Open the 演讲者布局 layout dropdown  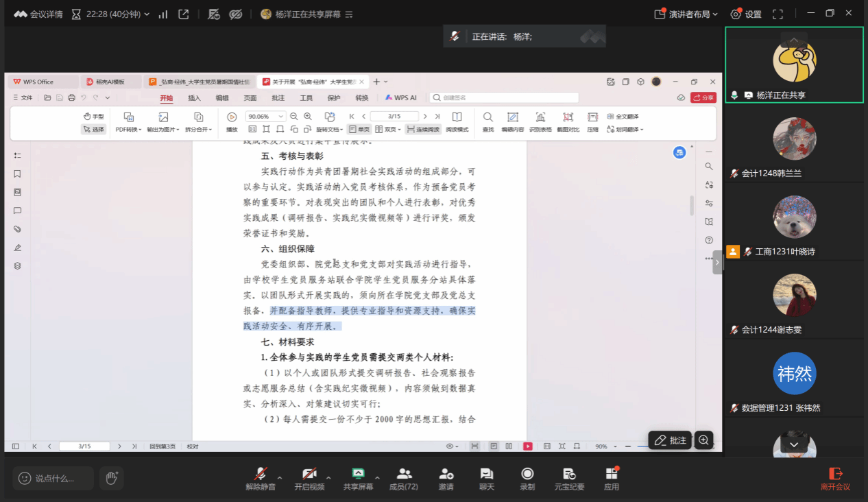point(686,14)
